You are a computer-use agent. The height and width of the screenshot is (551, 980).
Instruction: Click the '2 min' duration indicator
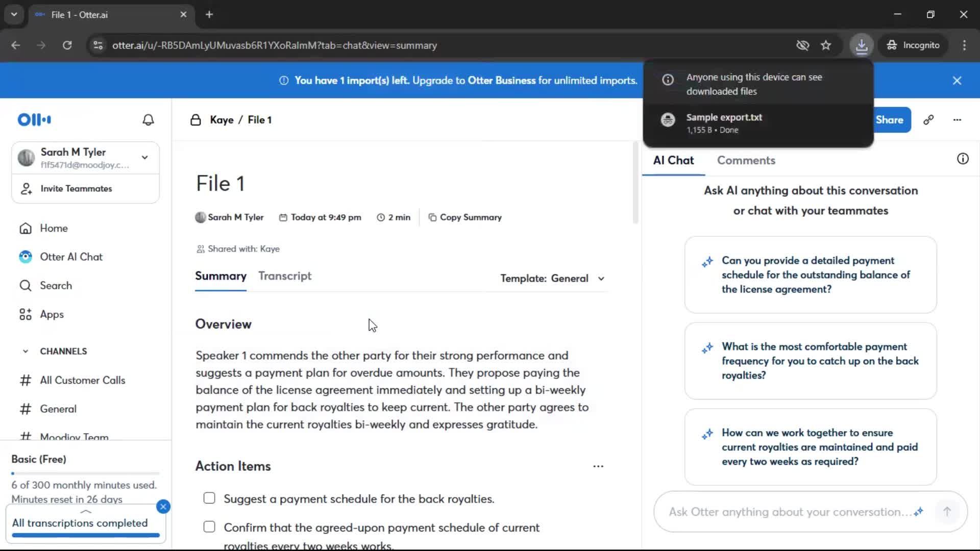pos(394,217)
